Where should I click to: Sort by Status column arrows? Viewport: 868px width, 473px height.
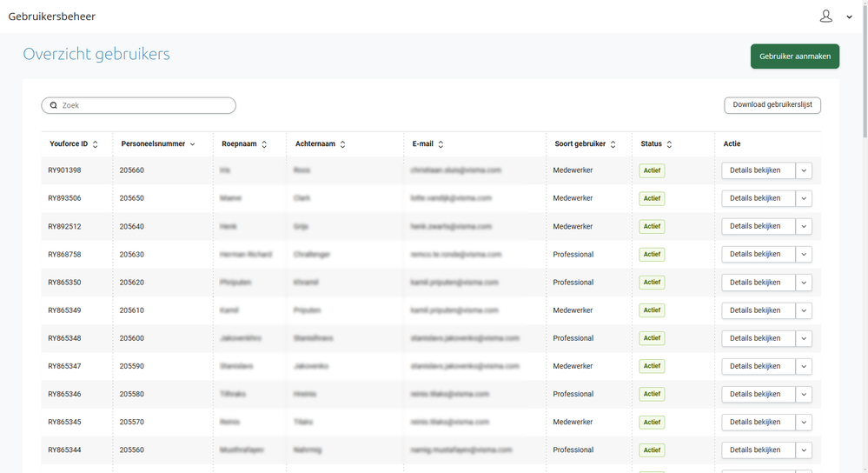pyautogui.click(x=669, y=144)
